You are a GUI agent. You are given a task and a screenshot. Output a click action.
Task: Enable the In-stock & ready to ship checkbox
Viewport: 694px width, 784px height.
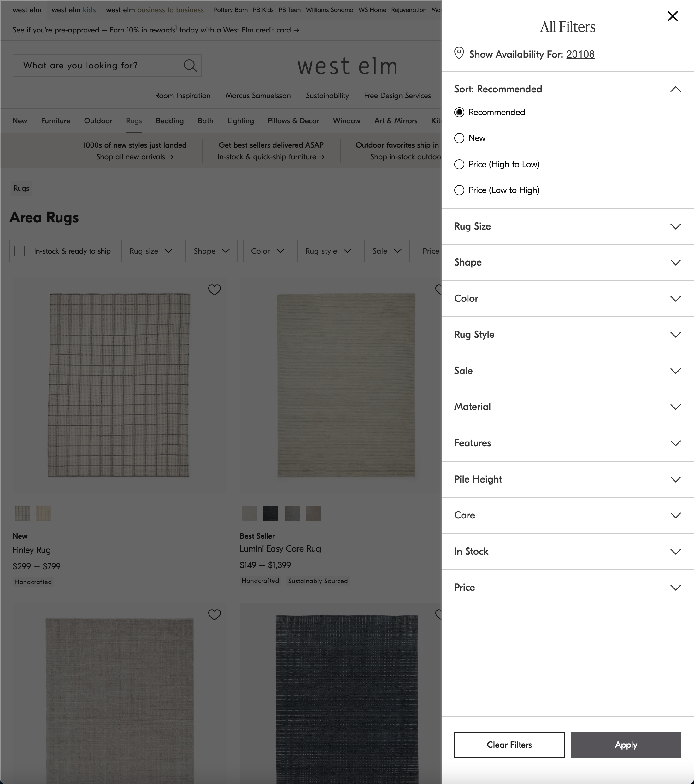click(20, 251)
